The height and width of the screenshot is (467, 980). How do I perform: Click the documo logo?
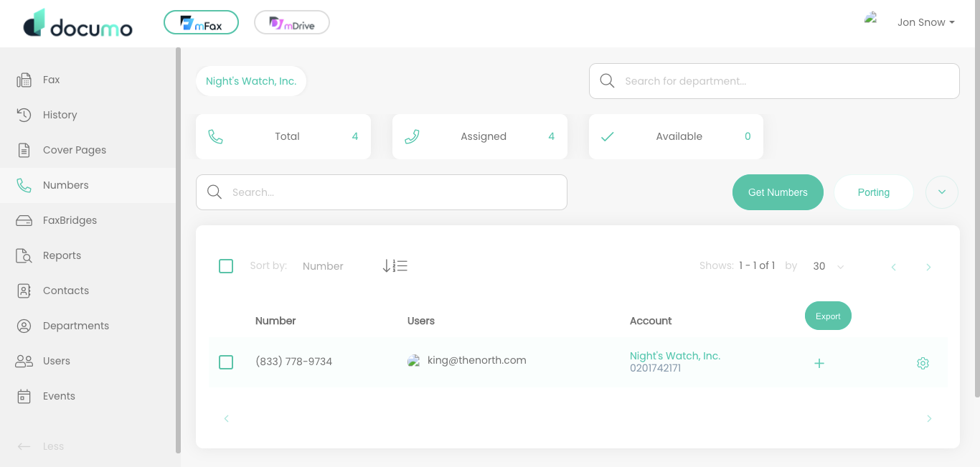78,24
